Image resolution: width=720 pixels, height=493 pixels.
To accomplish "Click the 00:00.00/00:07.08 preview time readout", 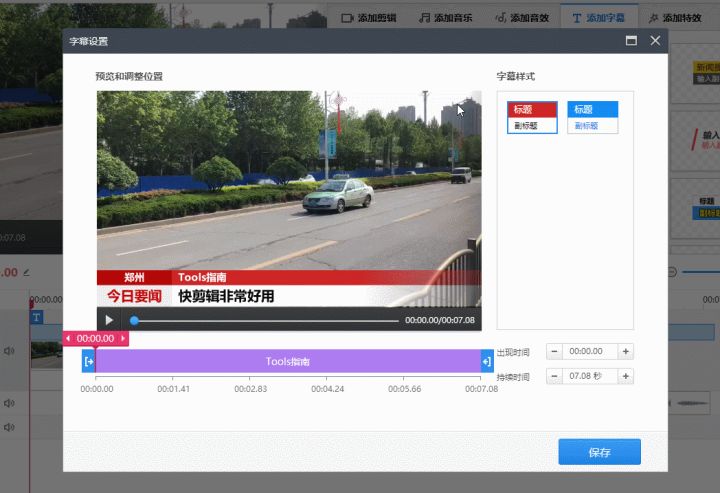I will point(439,320).
